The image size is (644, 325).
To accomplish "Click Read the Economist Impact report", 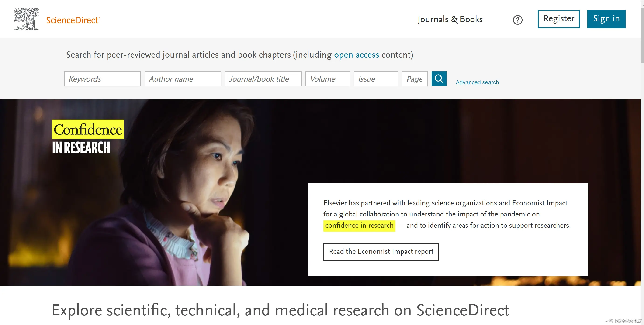I will pyautogui.click(x=381, y=252).
